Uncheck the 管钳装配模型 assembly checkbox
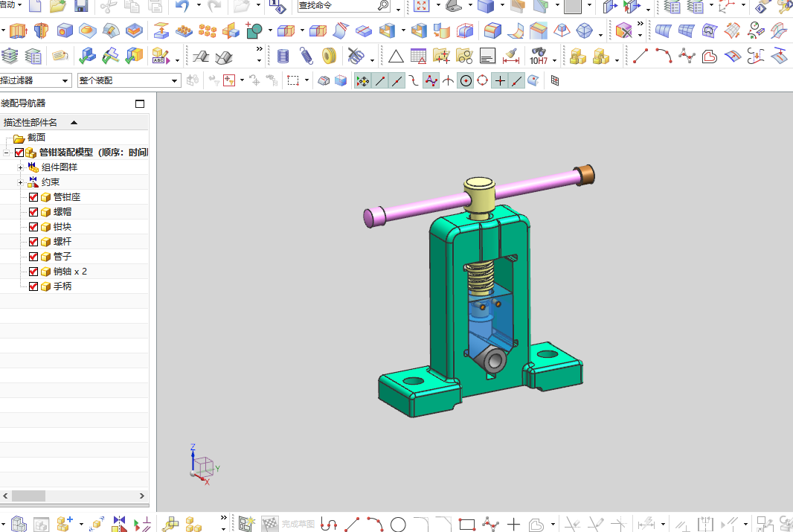The width and height of the screenshot is (793, 532). coord(19,153)
